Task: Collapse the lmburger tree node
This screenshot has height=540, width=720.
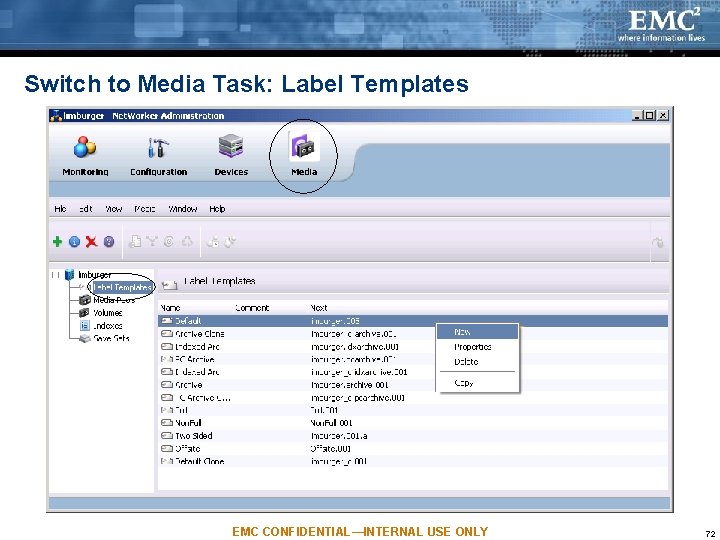Action: tap(55, 275)
